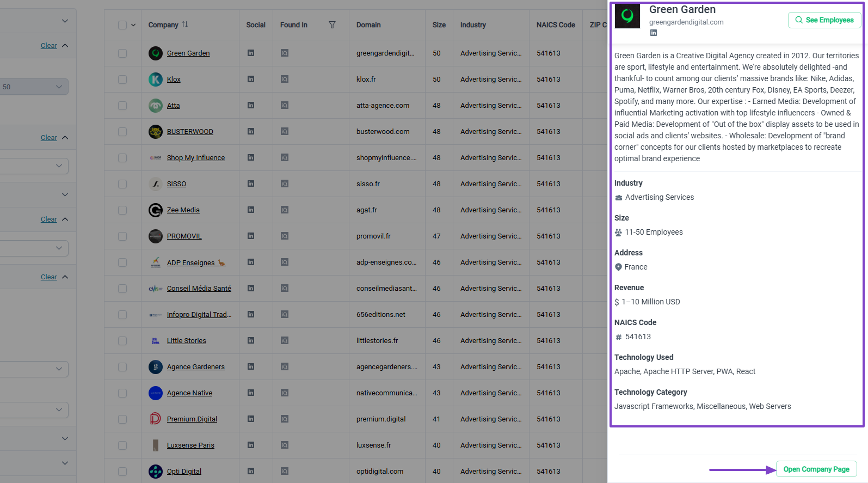
Task: Click the Size column header
Action: tap(439, 25)
